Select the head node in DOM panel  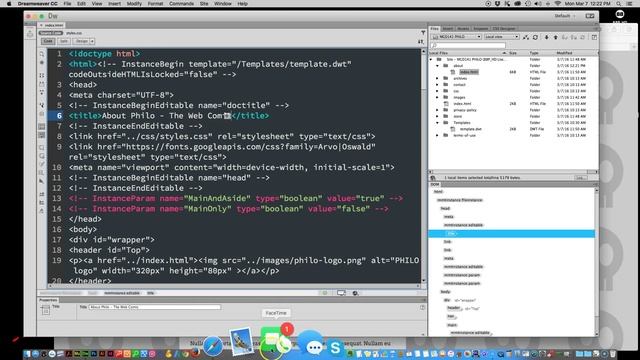click(x=445, y=209)
